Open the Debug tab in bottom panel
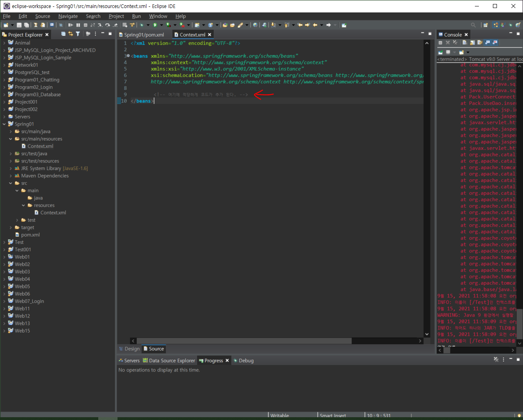This screenshot has height=420, width=523. (243, 361)
